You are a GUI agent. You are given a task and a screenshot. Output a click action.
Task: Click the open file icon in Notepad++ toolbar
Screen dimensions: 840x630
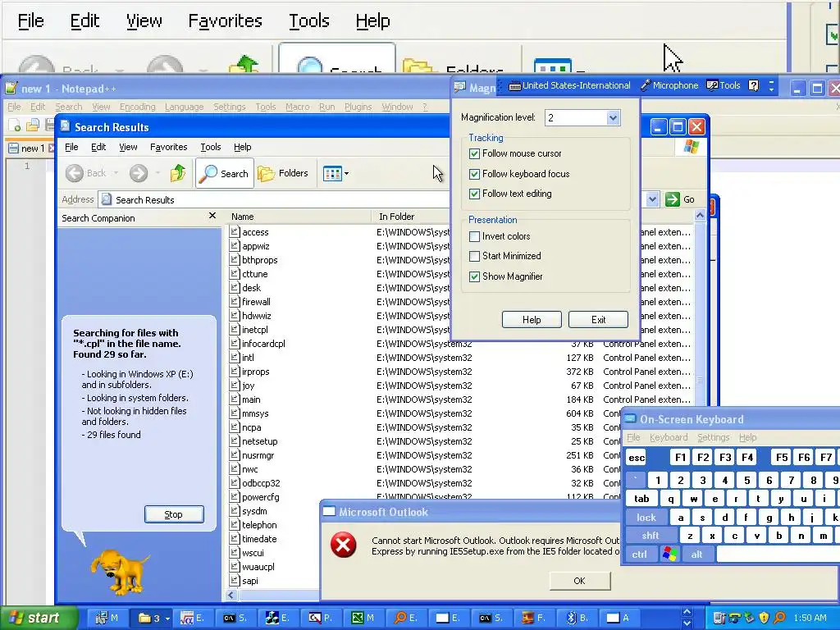pyautogui.click(x=33, y=126)
